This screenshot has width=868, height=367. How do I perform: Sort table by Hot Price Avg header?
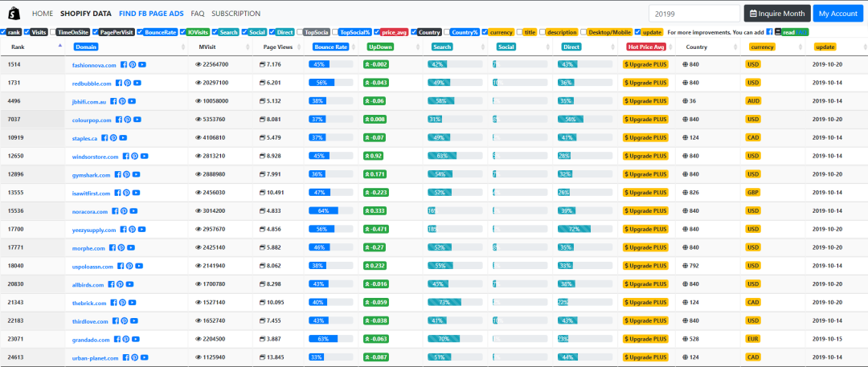[646, 47]
